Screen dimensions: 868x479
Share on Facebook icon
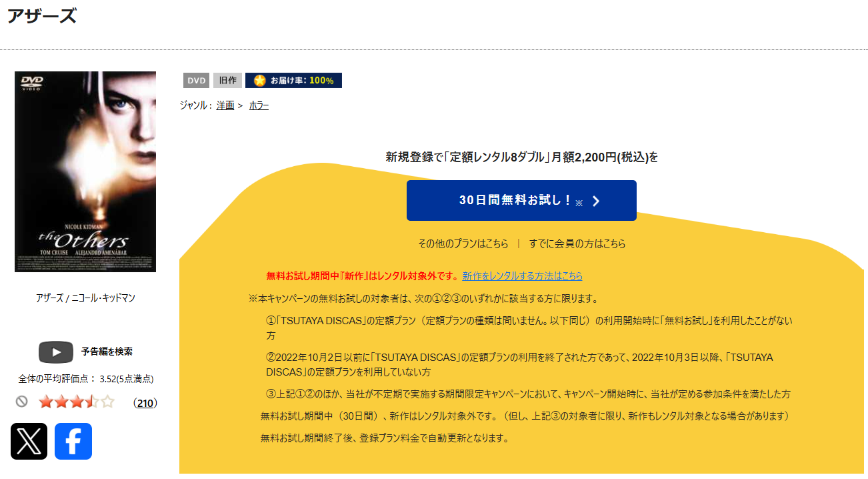(73, 441)
